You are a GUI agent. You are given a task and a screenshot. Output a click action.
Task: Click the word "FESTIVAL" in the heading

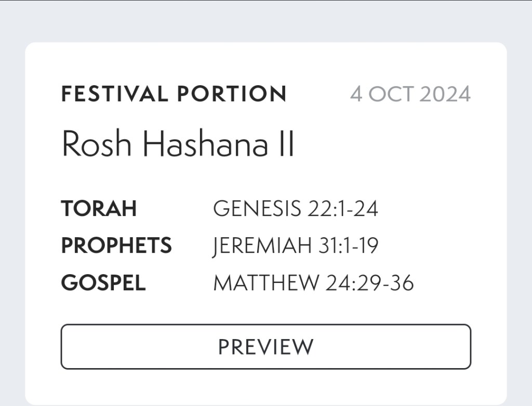[x=114, y=94]
